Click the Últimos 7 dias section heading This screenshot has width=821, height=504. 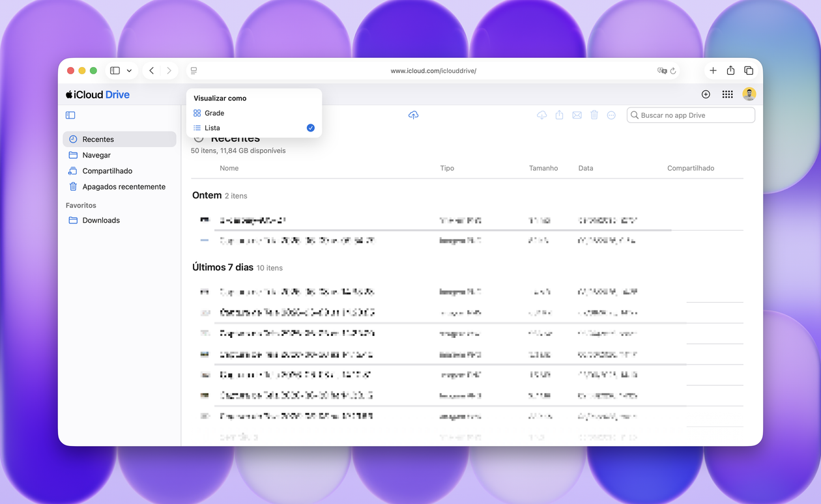(x=223, y=267)
